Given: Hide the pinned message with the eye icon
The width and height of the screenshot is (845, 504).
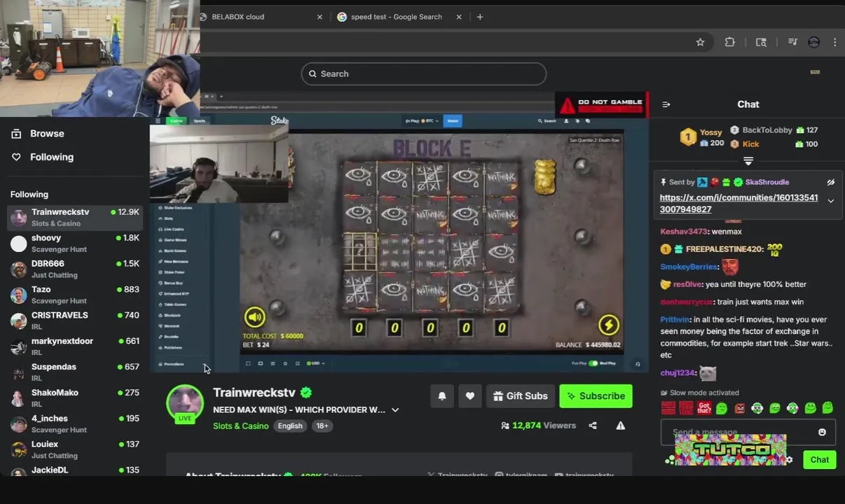Looking at the screenshot, I should tap(830, 182).
